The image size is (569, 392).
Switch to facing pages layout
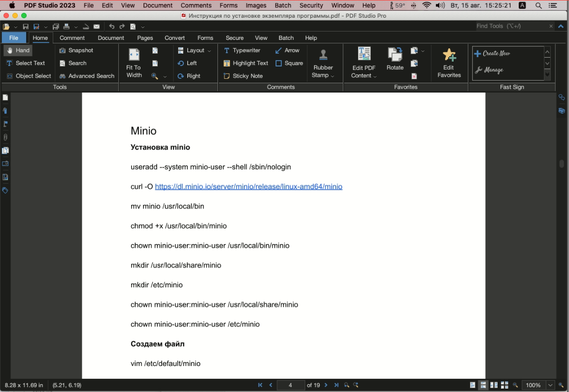point(494,385)
